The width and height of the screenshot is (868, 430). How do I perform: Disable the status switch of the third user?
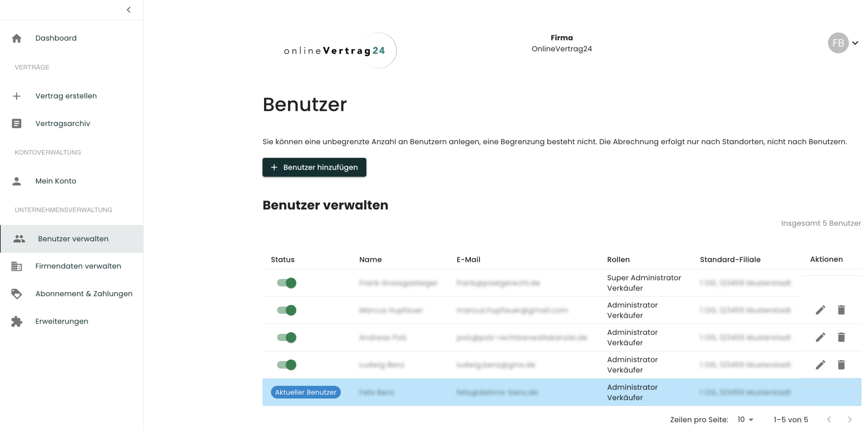[x=287, y=337]
